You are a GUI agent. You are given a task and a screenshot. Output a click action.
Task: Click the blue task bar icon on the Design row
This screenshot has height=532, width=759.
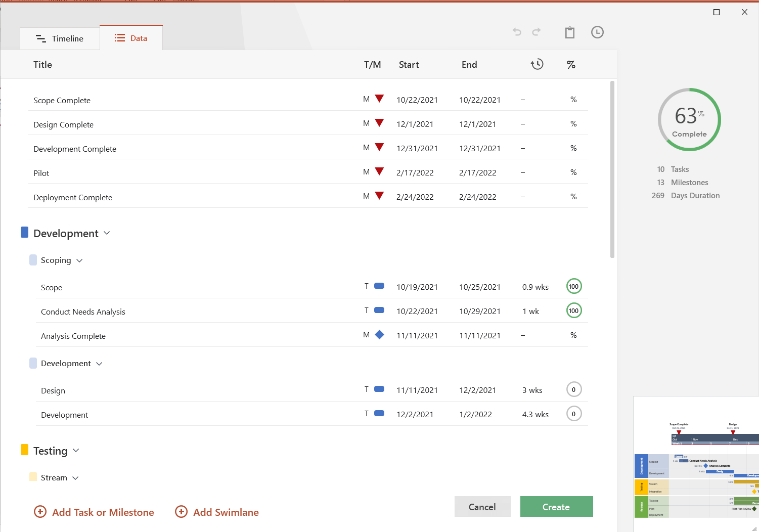379,389
